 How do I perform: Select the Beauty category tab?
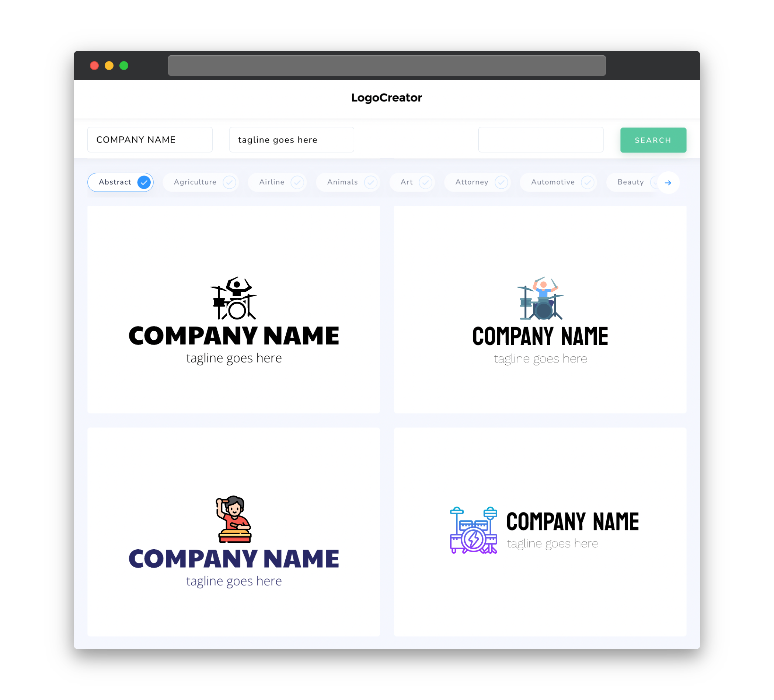[x=630, y=182]
